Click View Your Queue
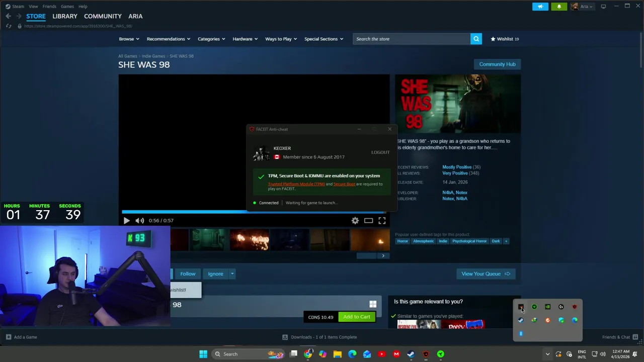Viewport: 644px width, 362px height. click(486, 274)
